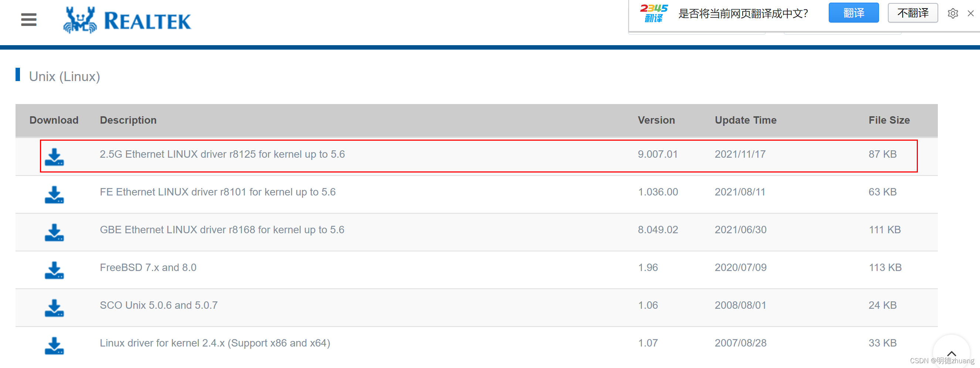Open the hamburger menu
The width and height of the screenshot is (980, 368).
29,20
